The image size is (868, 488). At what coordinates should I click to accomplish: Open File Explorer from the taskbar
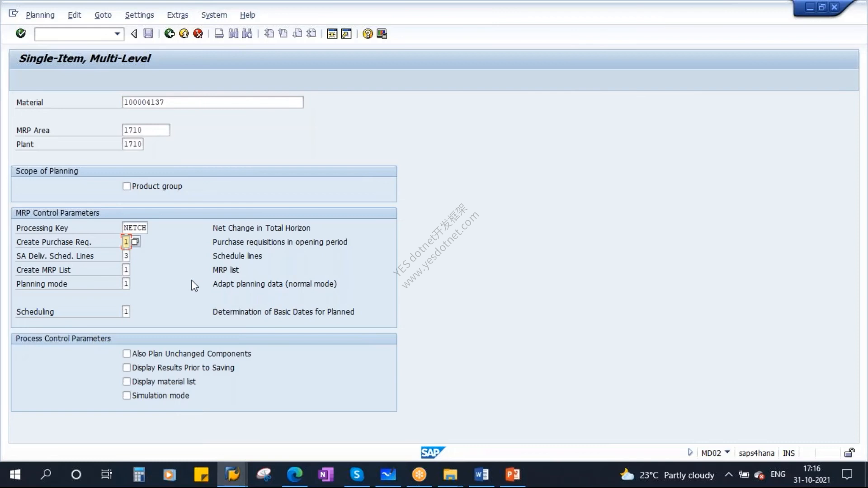click(x=450, y=474)
